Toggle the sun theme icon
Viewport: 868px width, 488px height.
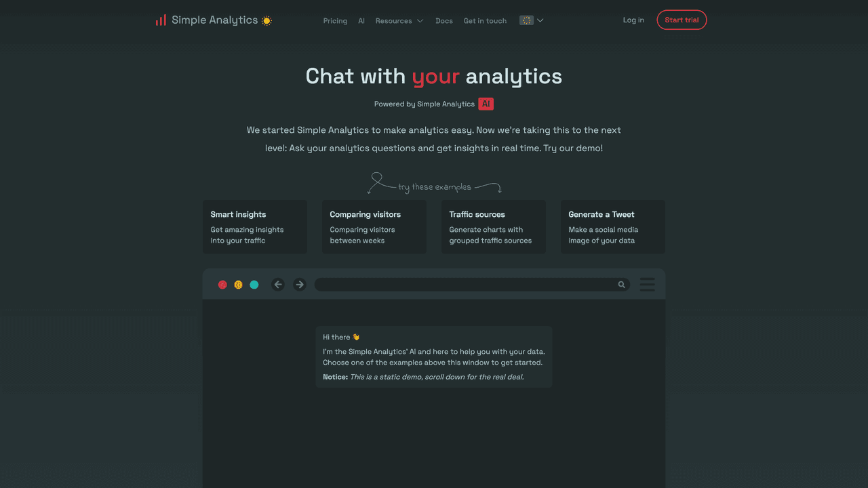pos(267,20)
